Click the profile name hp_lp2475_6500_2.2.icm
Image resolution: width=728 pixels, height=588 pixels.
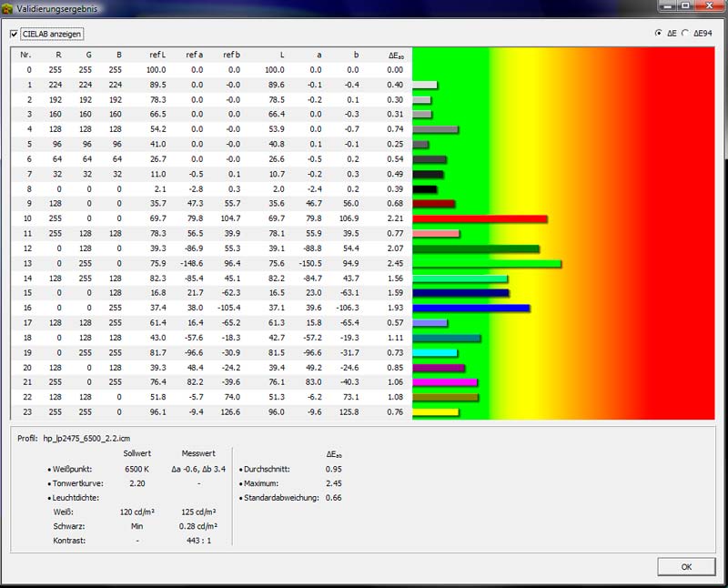pyautogui.click(x=86, y=438)
